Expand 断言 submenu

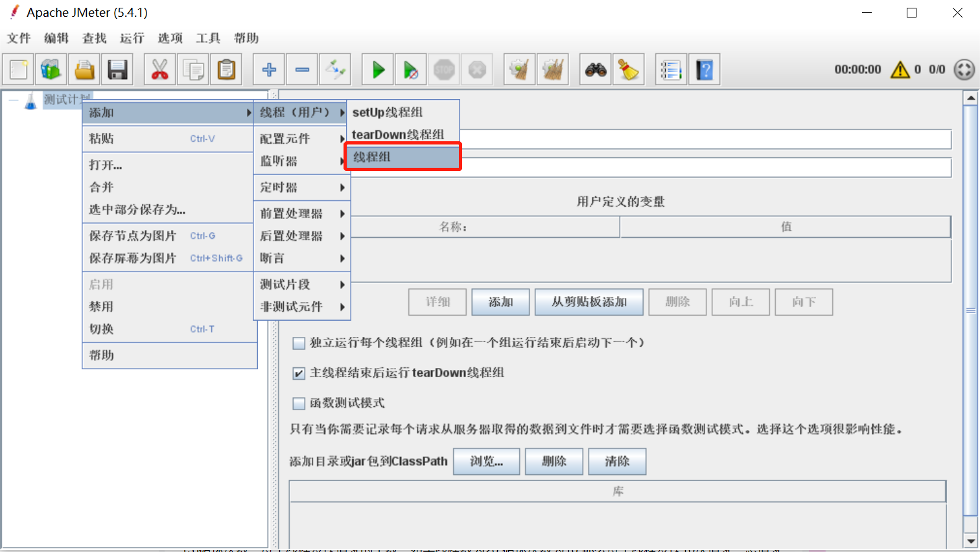coord(302,259)
